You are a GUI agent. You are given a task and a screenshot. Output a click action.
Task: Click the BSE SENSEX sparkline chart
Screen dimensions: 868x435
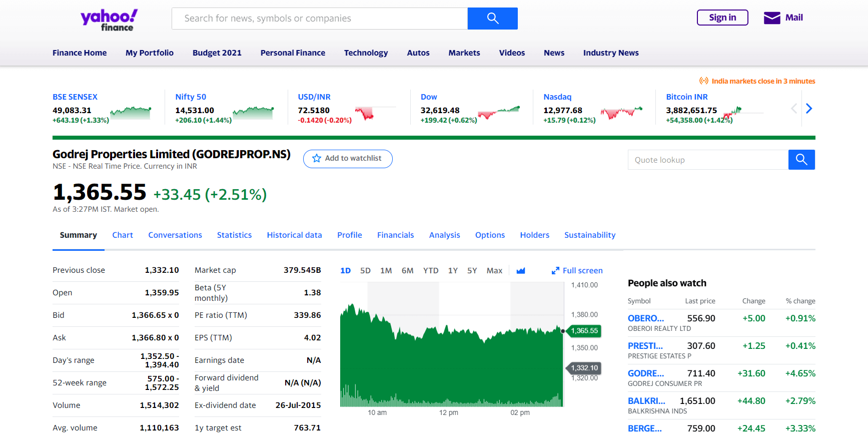[x=131, y=113]
